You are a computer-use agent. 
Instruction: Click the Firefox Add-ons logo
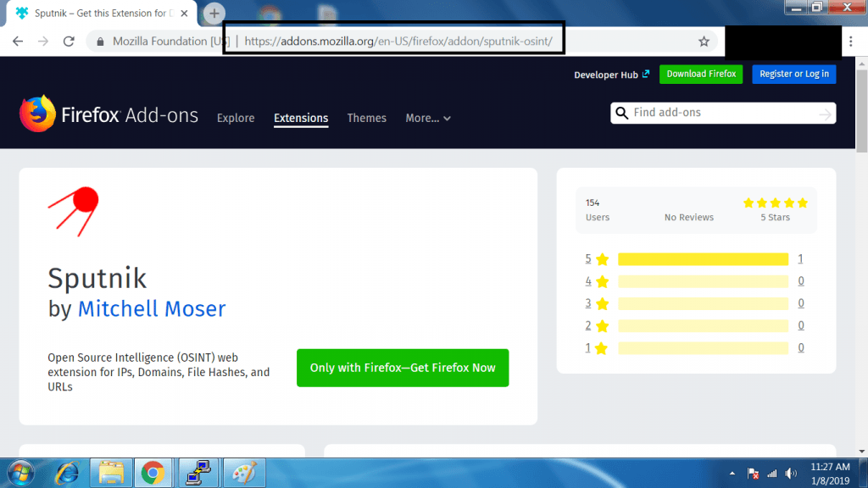pos(108,114)
